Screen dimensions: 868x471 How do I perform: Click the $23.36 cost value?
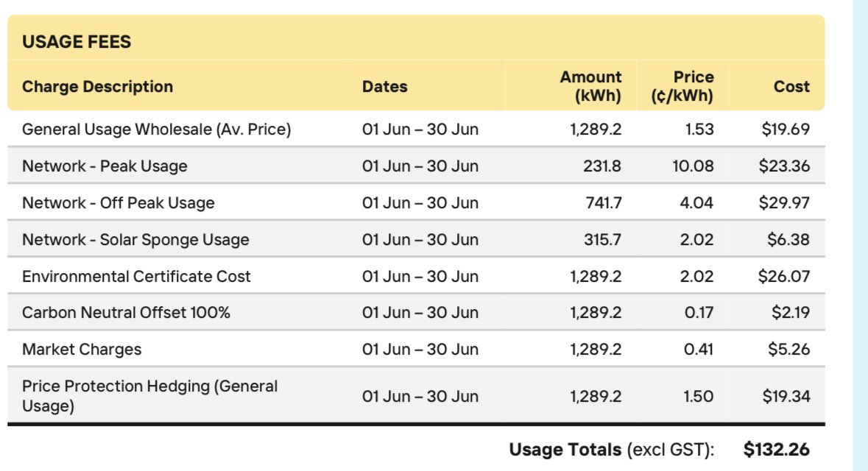click(x=784, y=166)
